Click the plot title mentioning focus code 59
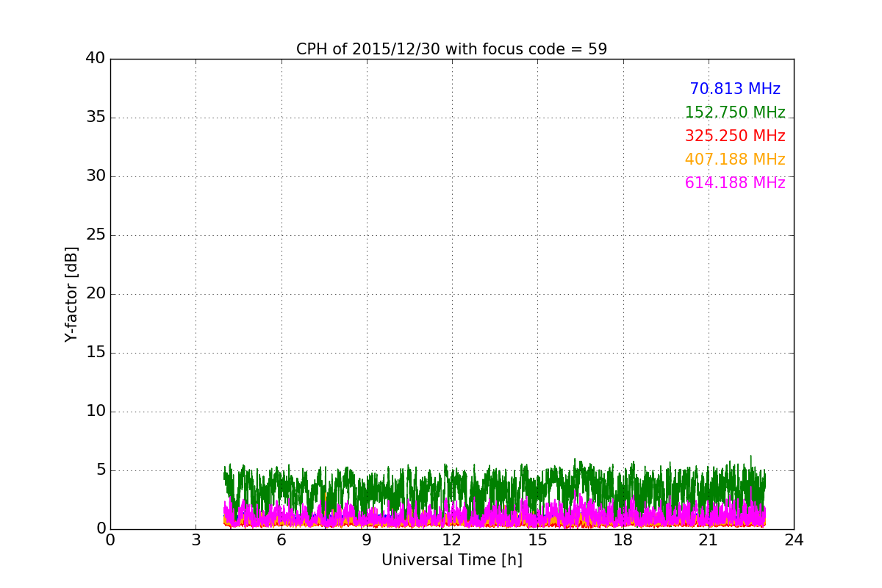Screen dimensions: 882x588 pyautogui.click(x=451, y=49)
